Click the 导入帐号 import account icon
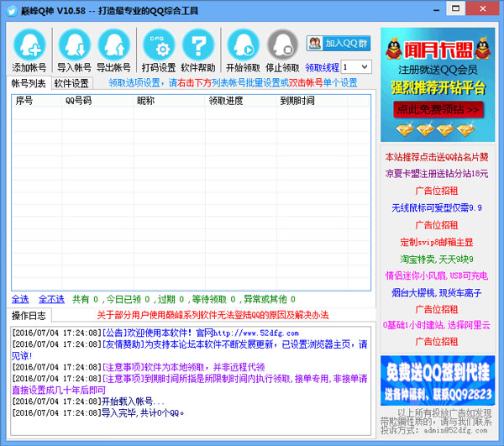 71,44
